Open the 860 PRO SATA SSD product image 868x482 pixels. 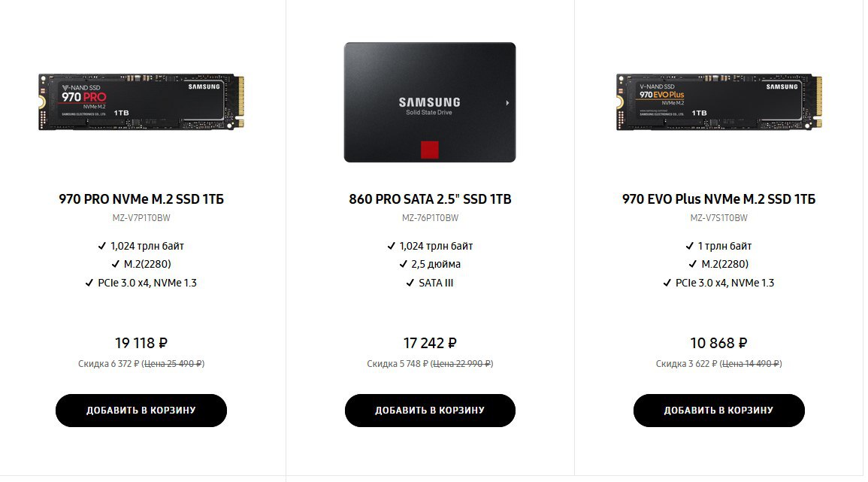point(430,102)
